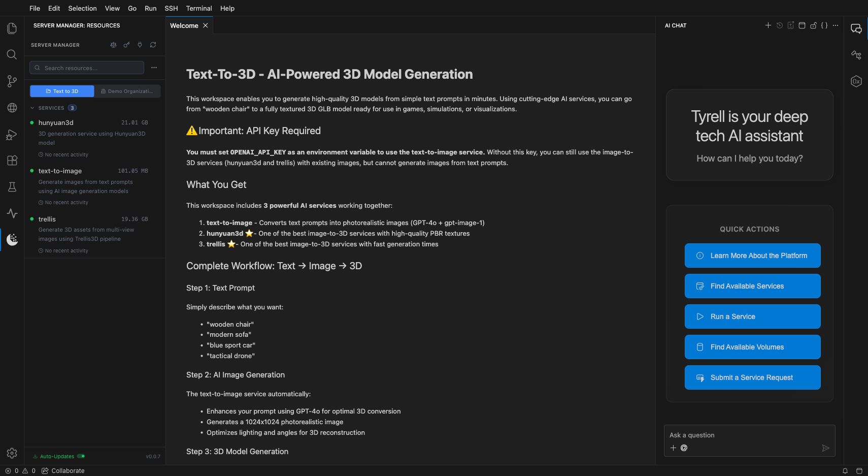Switch to the Welcome tab
The width and height of the screenshot is (868, 476).
coord(183,25)
